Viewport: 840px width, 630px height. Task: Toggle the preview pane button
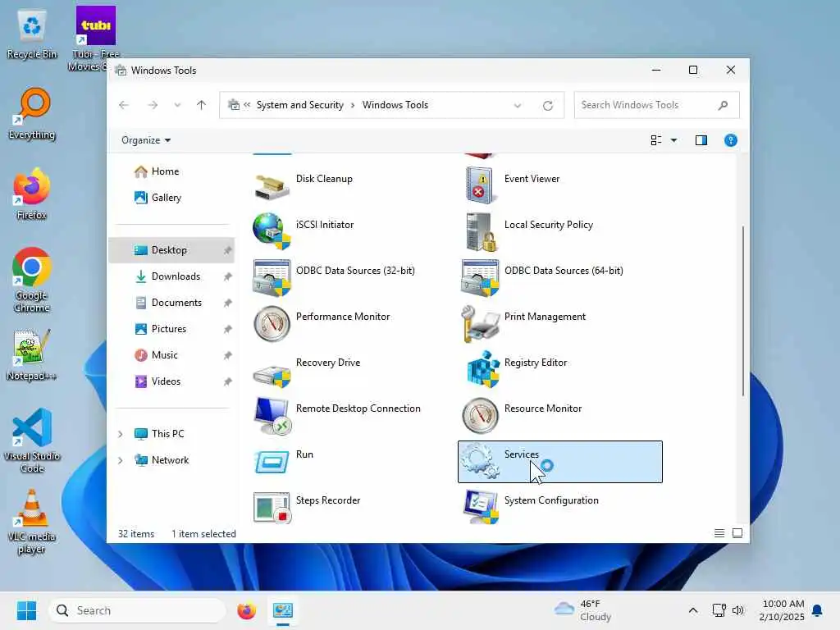(x=701, y=140)
